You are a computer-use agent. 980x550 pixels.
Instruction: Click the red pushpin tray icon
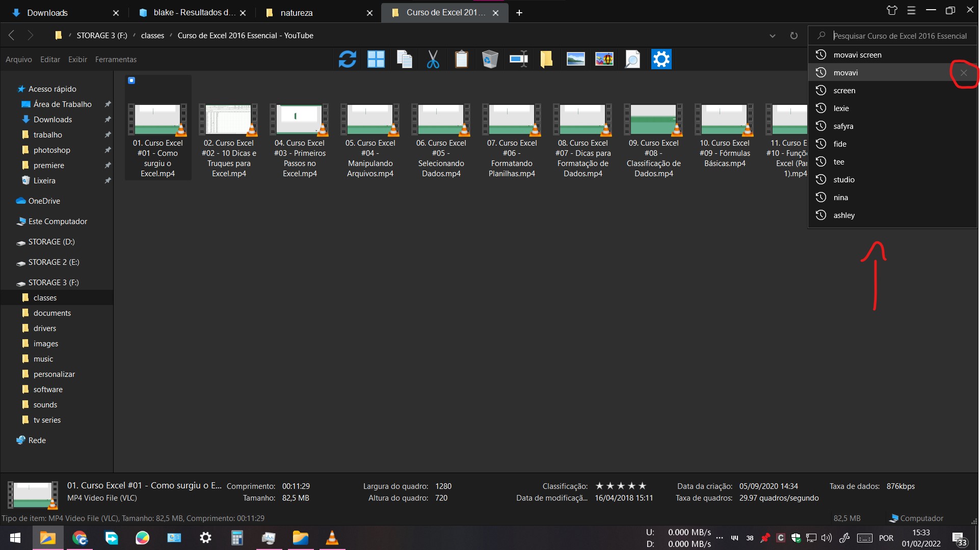tap(765, 538)
